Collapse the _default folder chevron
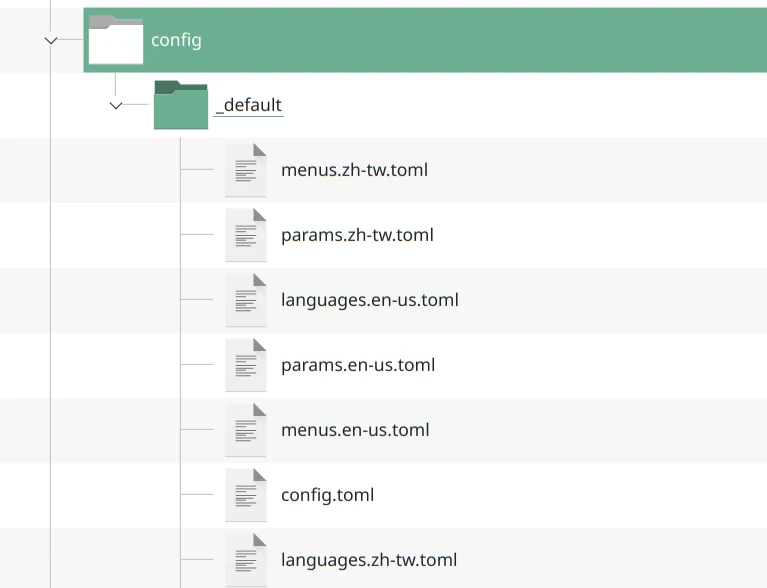This screenshot has width=767, height=588. [x=116, y=105]
